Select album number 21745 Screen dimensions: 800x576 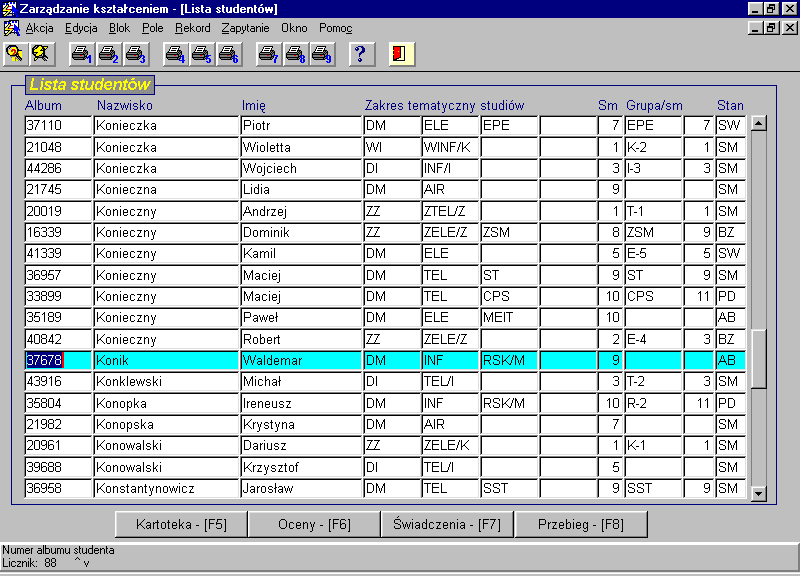pos(58,190)
